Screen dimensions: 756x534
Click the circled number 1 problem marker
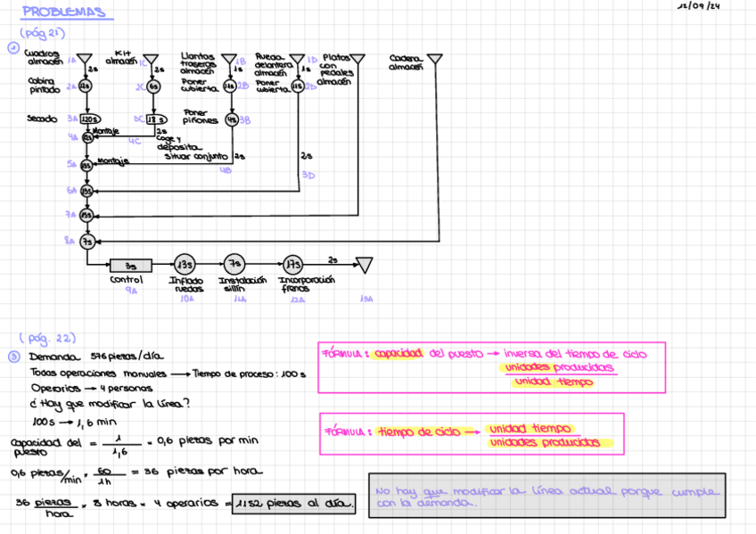[x=13, y=50]
